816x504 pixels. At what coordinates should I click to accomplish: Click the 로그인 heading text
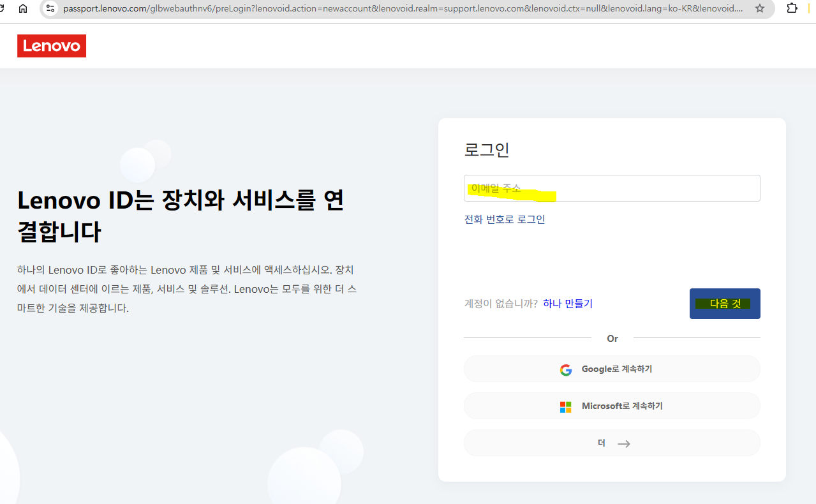[x=487, y=150]
